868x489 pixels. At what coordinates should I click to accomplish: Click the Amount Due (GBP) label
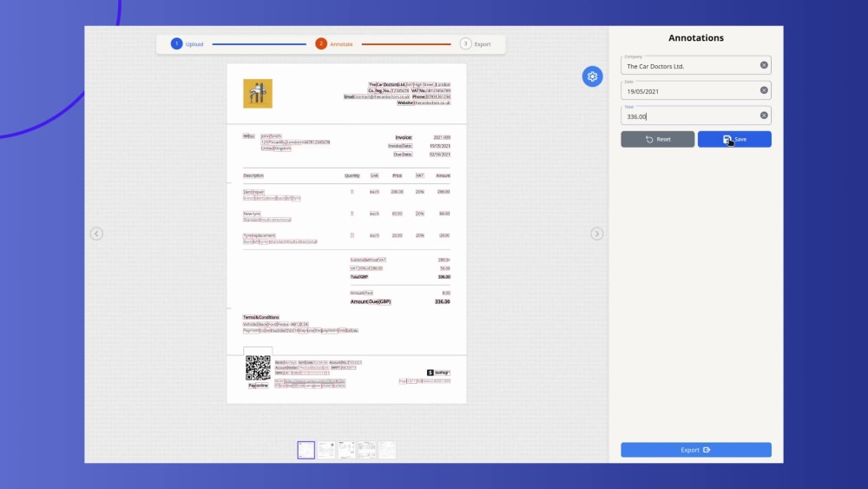(x=371, y=301)
